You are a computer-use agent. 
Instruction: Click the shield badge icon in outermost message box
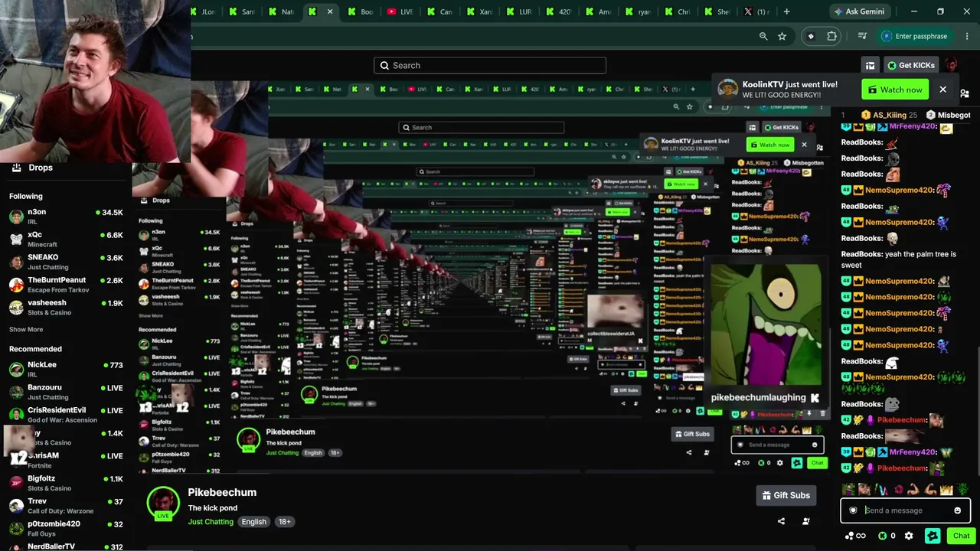tap(853, 510)
